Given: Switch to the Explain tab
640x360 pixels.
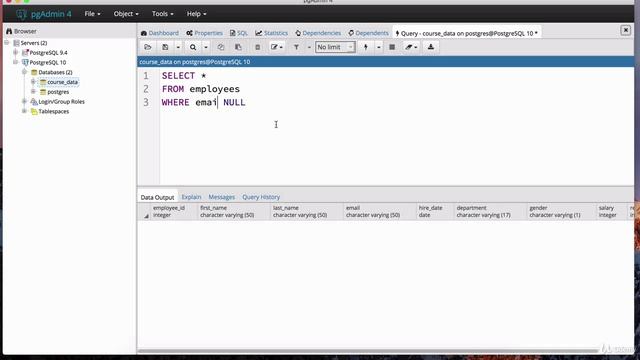Looking at the screenshot, I should tap(191, 197).
